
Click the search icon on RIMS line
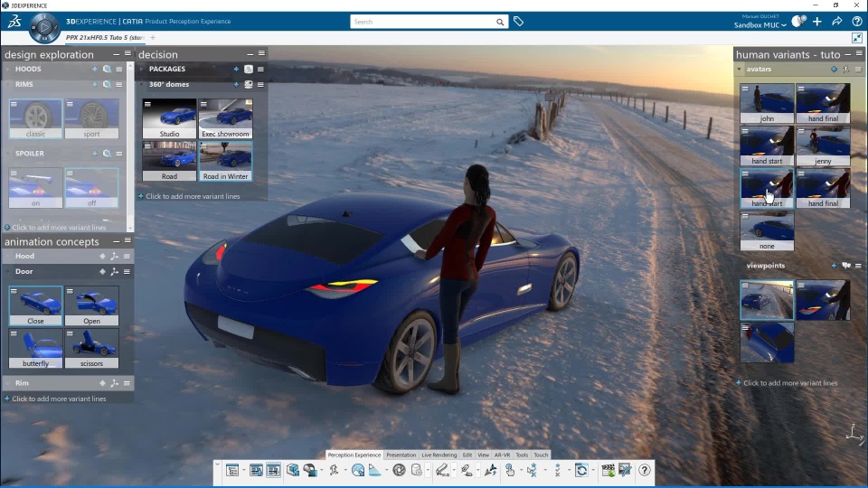107,85
